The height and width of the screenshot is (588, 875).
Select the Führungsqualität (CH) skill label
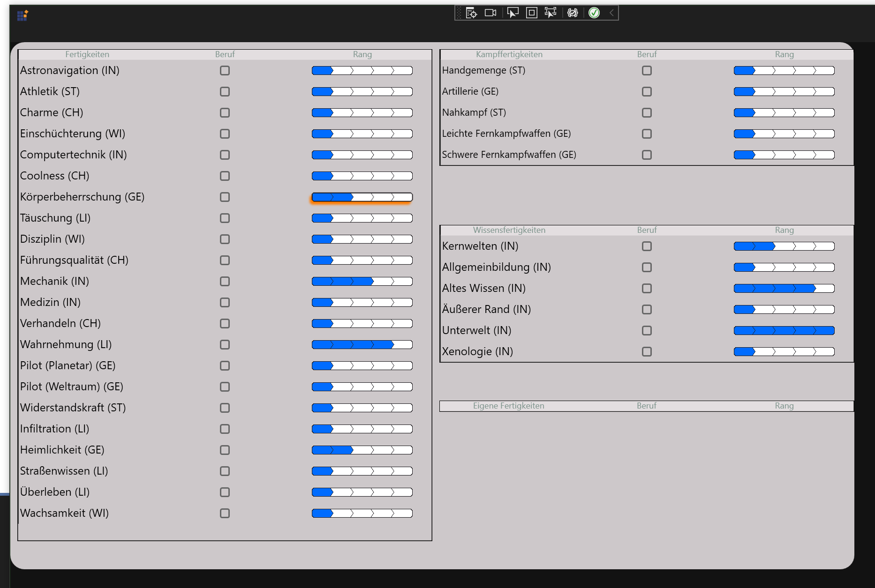pyautogui.click(x=74, y=260)
